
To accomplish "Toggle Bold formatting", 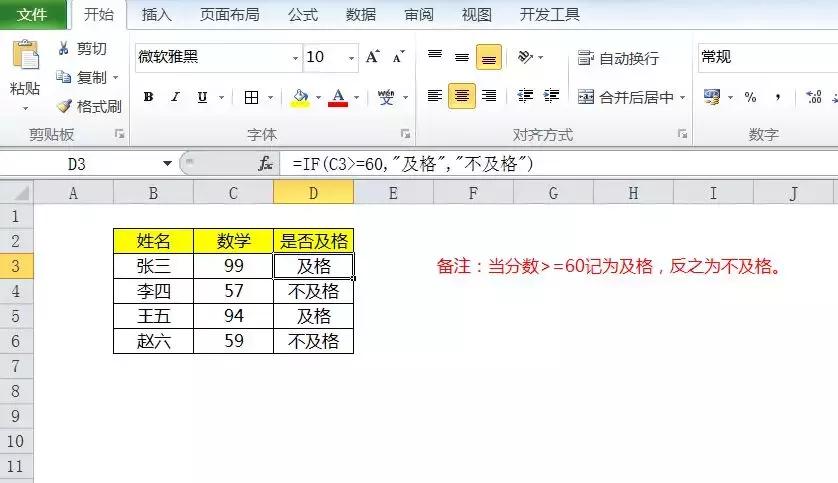I will pyautogui.click(x=149, y=97).
